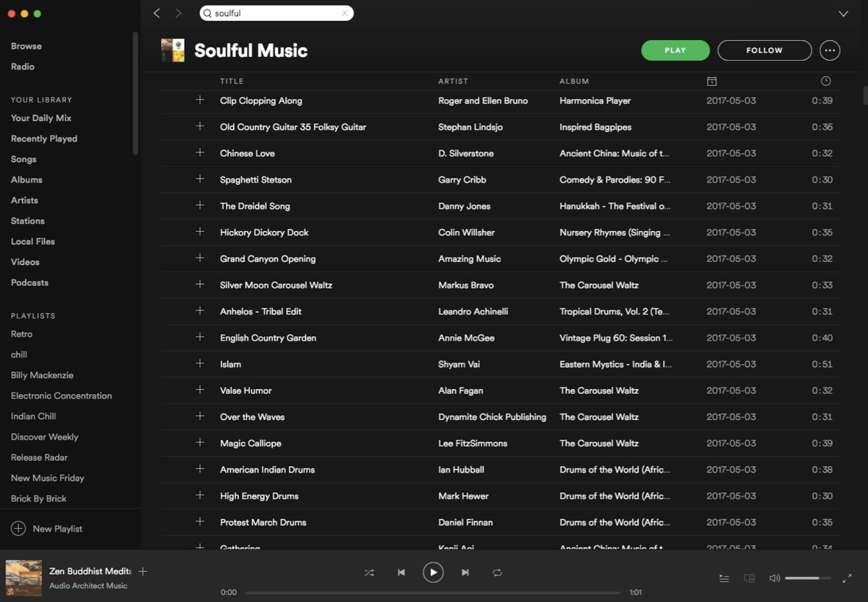Mute audio via the volume speaker icon
The image size is (868, 602).
coord(774,578)
